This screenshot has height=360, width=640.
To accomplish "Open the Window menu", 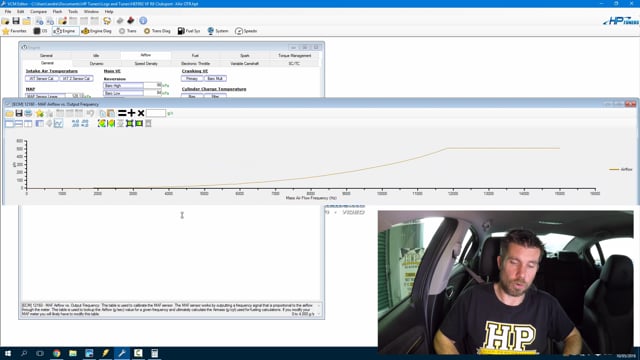I will click(x=91, y=12).
